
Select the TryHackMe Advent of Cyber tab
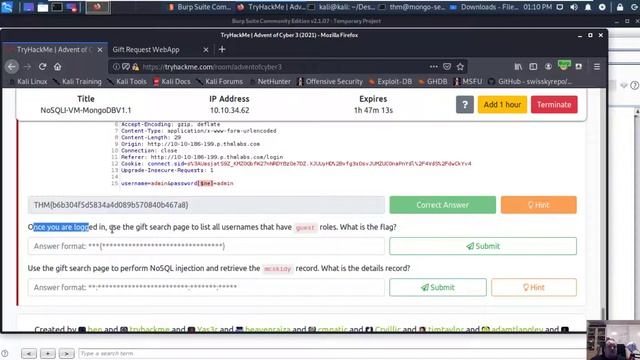pos(51,49)
